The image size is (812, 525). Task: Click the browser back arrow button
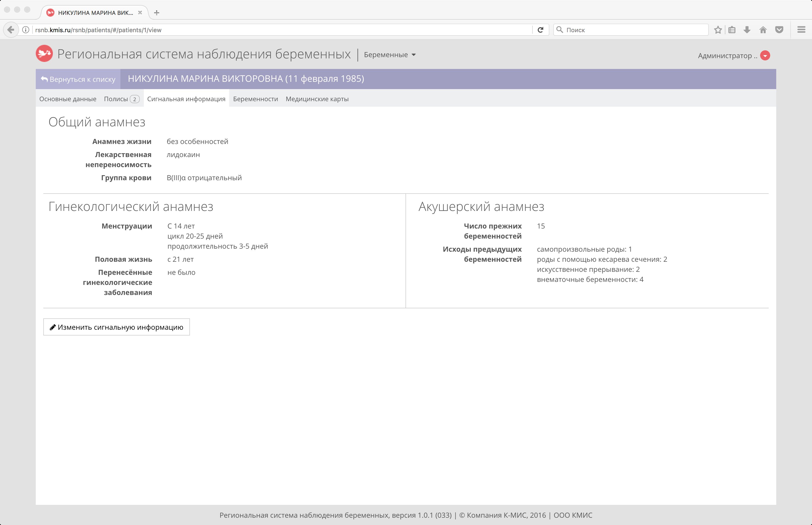click(11, 30)
